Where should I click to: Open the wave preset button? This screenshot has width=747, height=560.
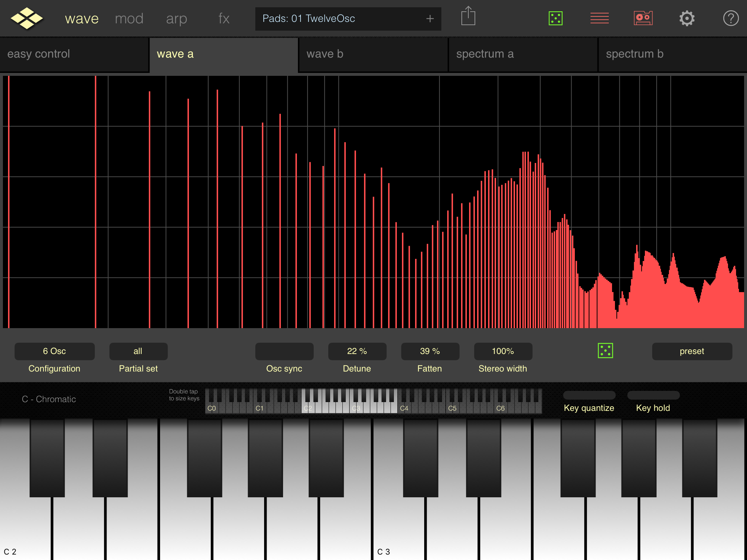tap(692, 351)
